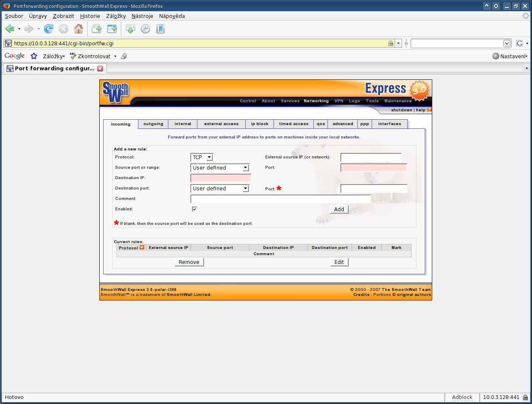Focus the Comment input field

click(281, 199)
